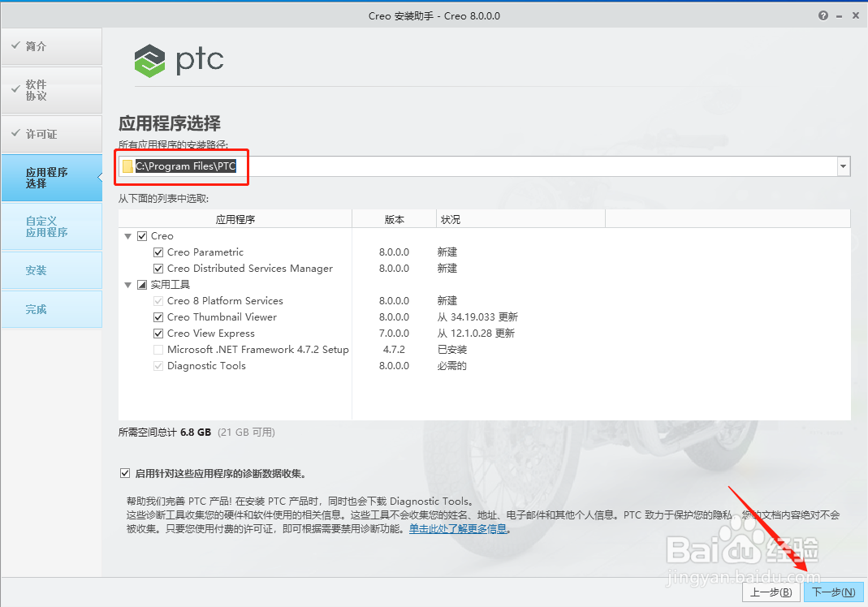868x607 pixels.
Task: Open the 单击此处了解更多信息 link
Action: [458, 529]
